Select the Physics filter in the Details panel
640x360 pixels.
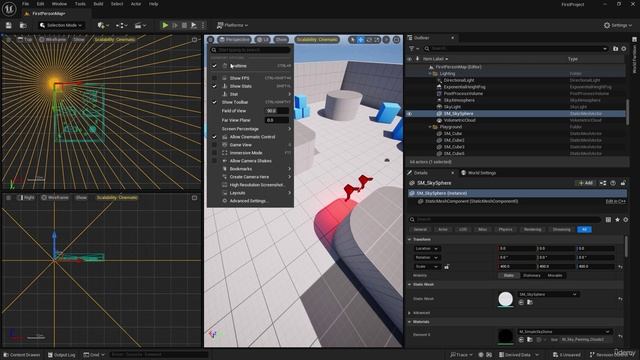click(505, 229)
